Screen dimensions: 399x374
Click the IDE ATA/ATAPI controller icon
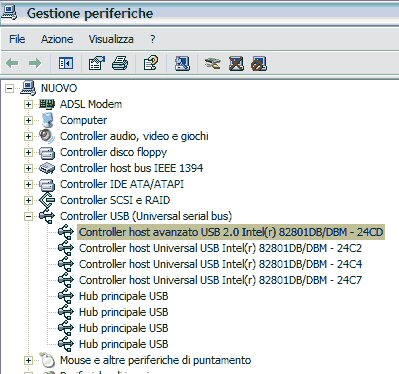[x=47, y=185]
